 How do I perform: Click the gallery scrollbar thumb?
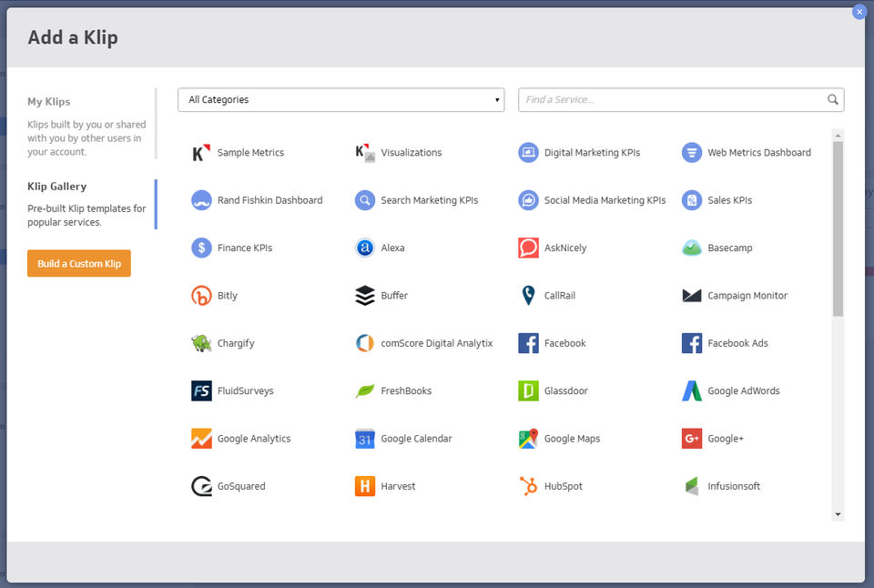click(x=838, y=228)
